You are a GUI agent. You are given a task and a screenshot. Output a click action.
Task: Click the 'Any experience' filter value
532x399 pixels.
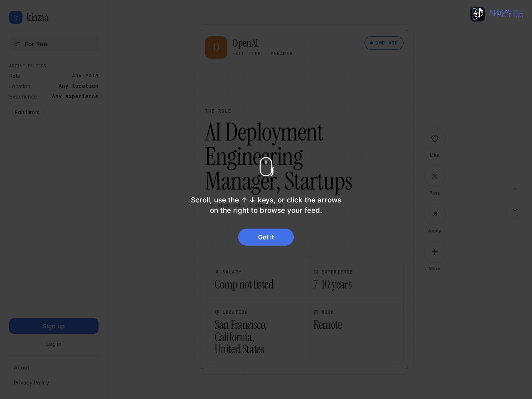click(75, 96)
